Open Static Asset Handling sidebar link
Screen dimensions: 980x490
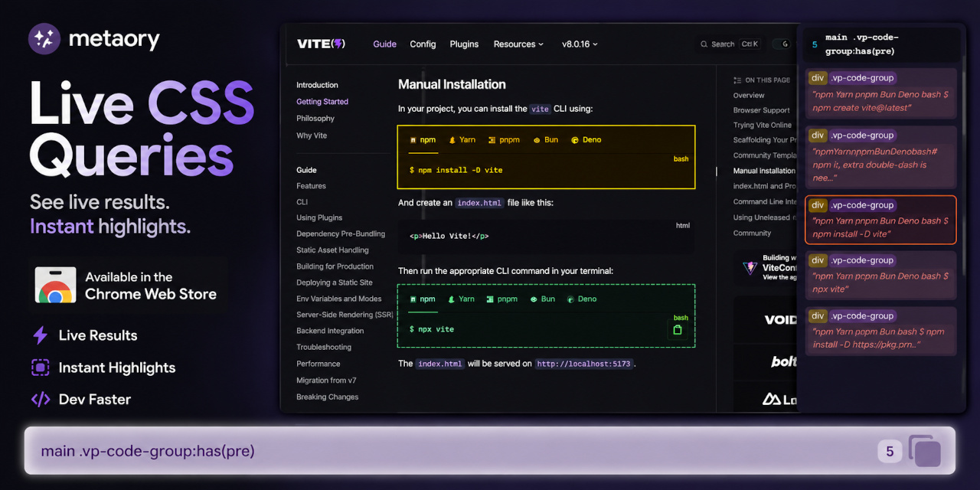332,250
